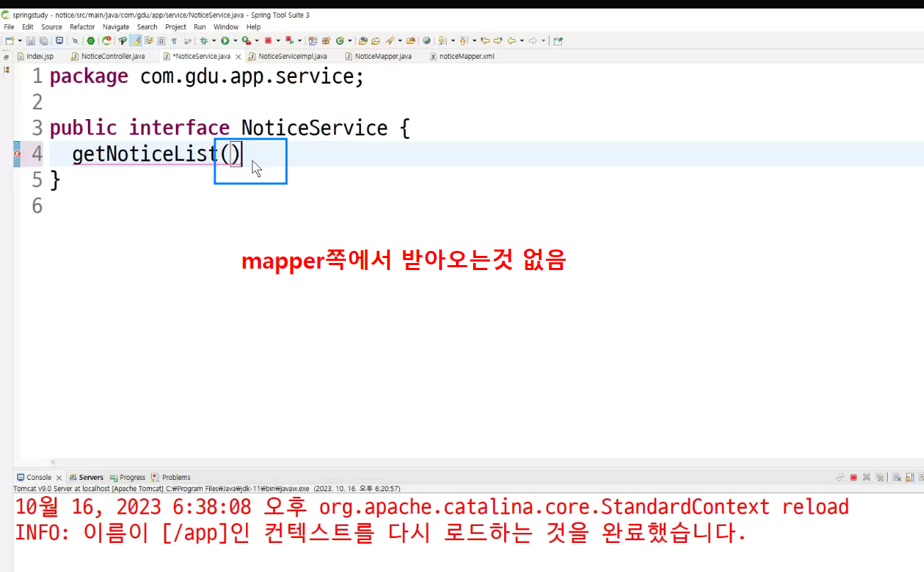Click the Debug bug icon
Viewport: 924px width, 572px height.
(204, 41)
